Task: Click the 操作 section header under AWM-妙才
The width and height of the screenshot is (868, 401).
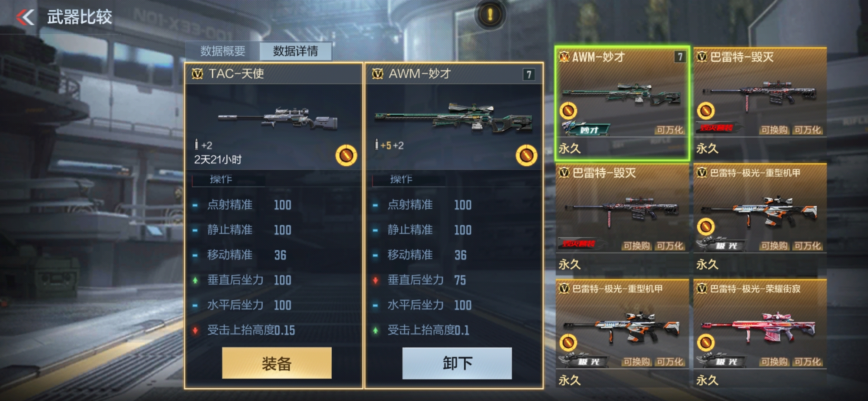Action: [401, 180]
